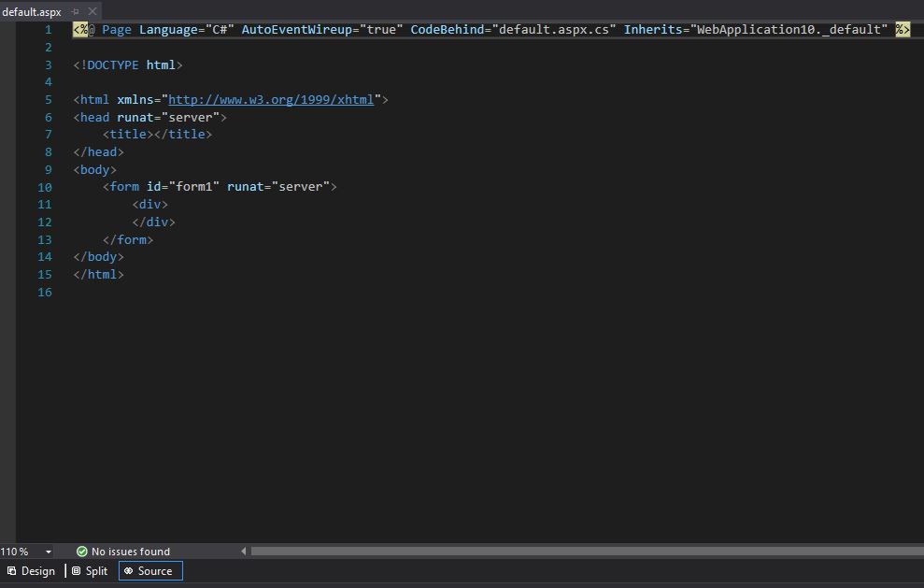The height and width of the screenshot is (588, 924).
Task: Click the green No issues found checkmark
Action: pos(81,552)
